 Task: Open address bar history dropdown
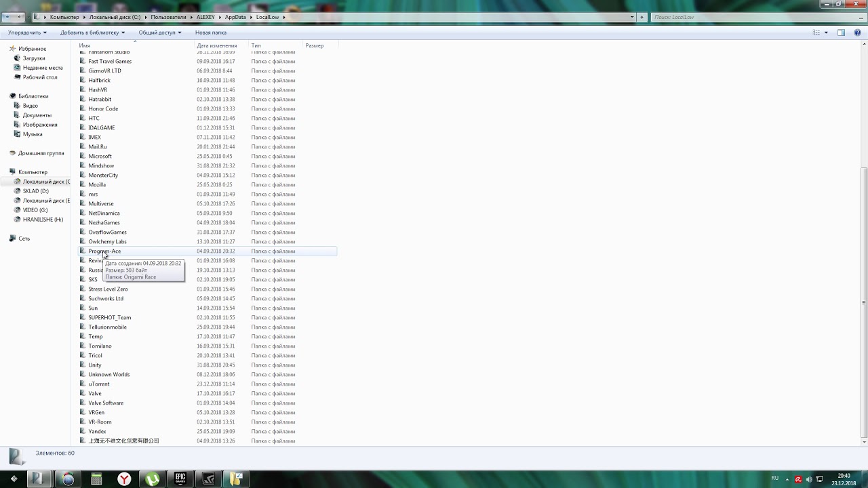(632, 17)
